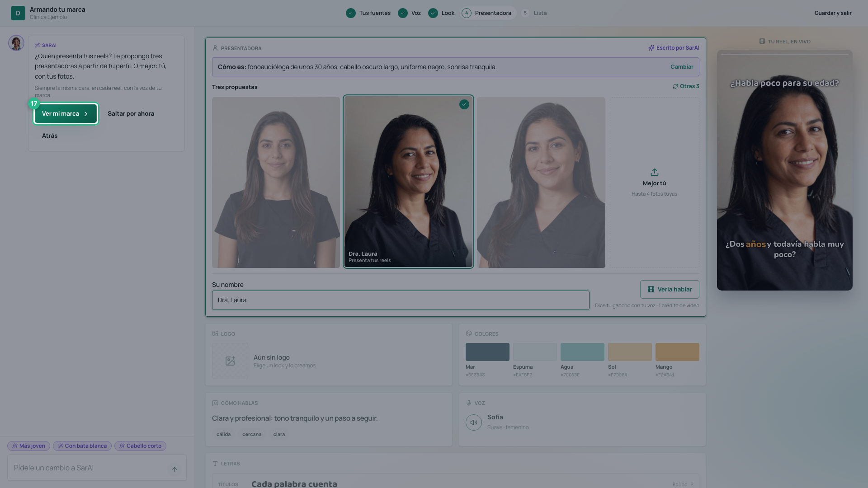
Task: Select the first presenter proposal photo
Action: (276, 183)
